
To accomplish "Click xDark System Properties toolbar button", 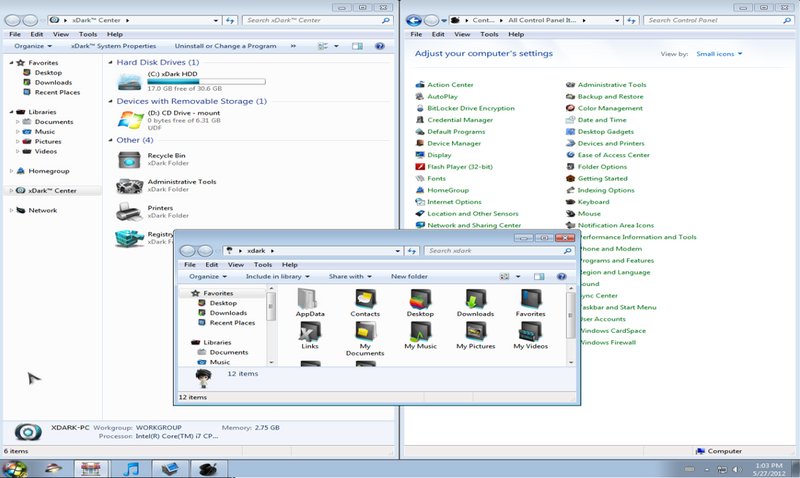I will (113, 46).
